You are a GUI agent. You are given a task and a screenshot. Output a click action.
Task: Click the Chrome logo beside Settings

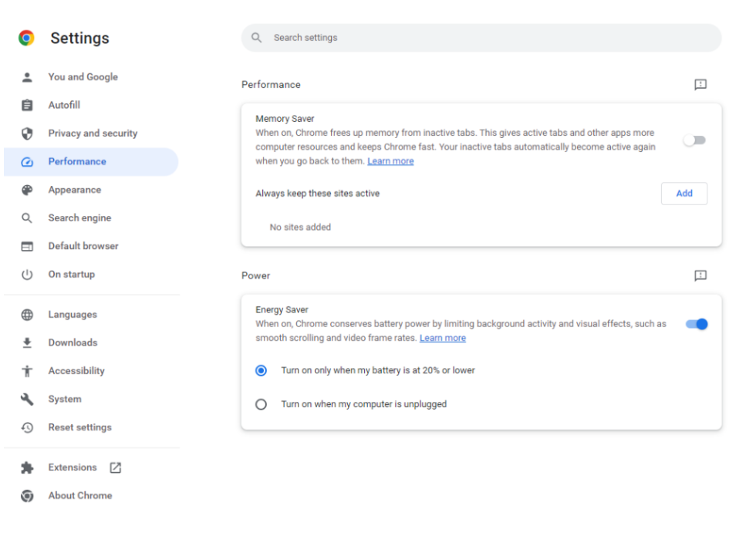point(26,38)
